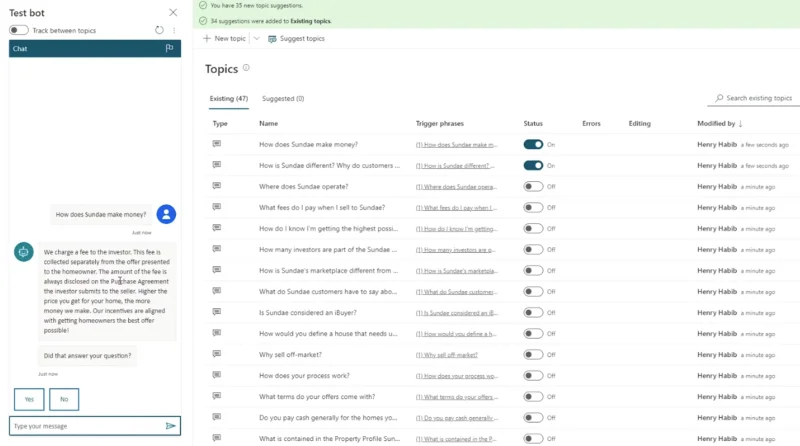
Task: Click topic type icon for Where does Sundae operate
Action: (x=217, y=186)
